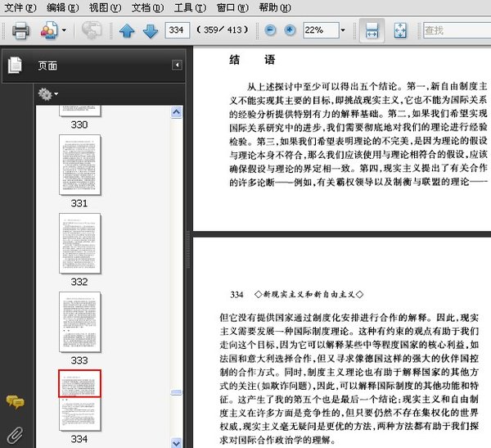491x448 pixels.
Task: Toggle the fit width scrolling mode
Action: (372, 30)
